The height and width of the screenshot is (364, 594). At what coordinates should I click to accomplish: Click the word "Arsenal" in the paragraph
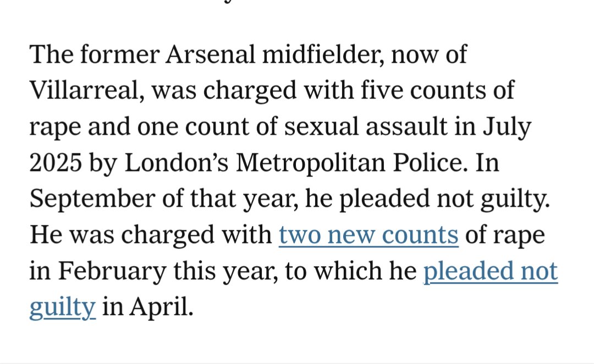[x=210, y=54]
